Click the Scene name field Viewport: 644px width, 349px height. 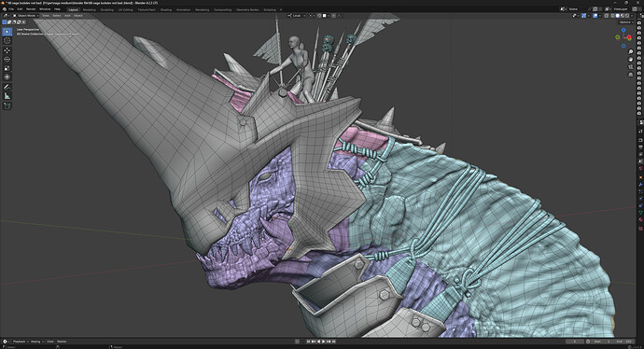[x=579, y=9]
